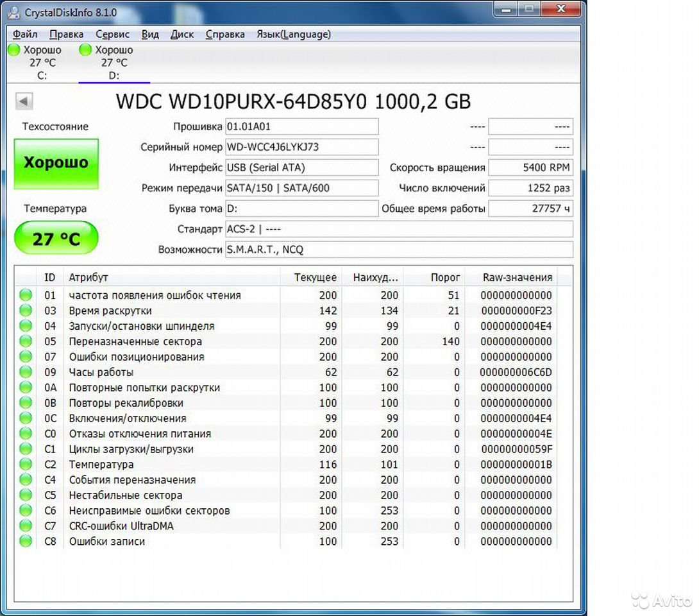Open the Файл menu

24,35
